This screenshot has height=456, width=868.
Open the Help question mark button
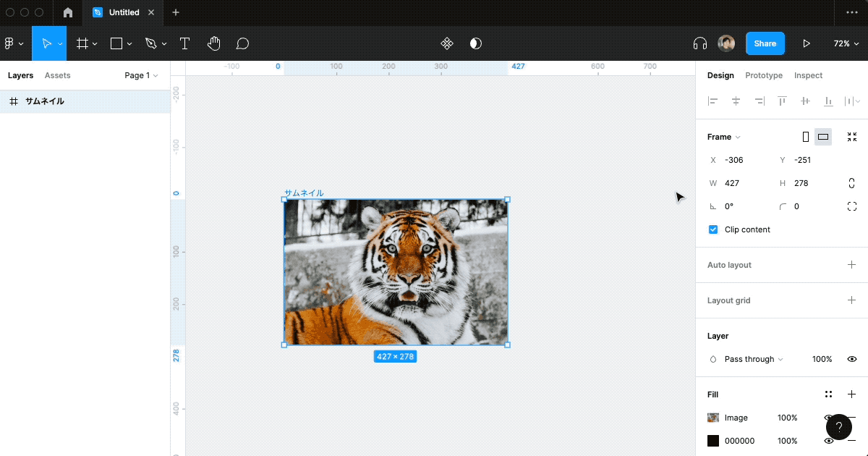839,427
